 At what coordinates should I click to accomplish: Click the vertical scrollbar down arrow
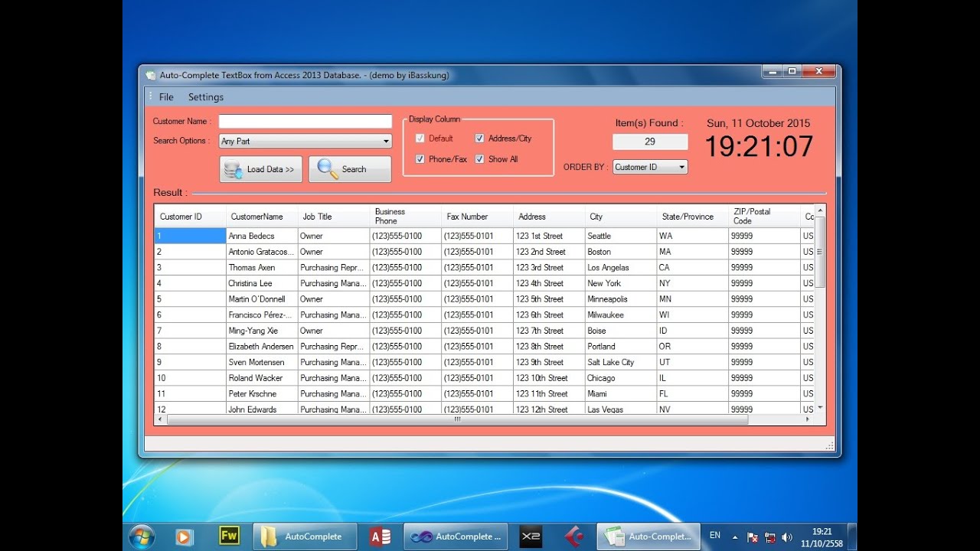[820, 408]
